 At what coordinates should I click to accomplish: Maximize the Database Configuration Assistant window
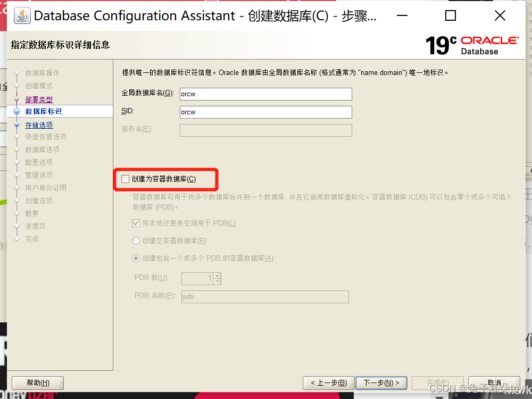click(x=451, y=16)
